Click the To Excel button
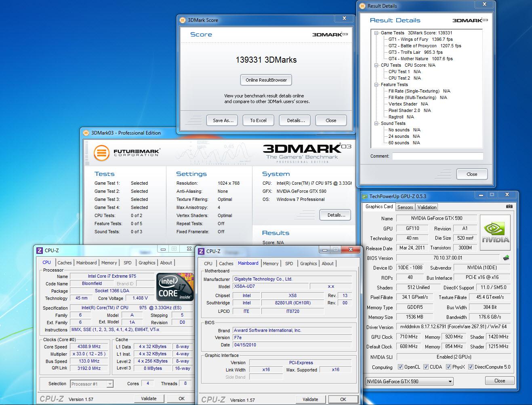Viewport: 532px width, 405px height. (x=258, y=120)
